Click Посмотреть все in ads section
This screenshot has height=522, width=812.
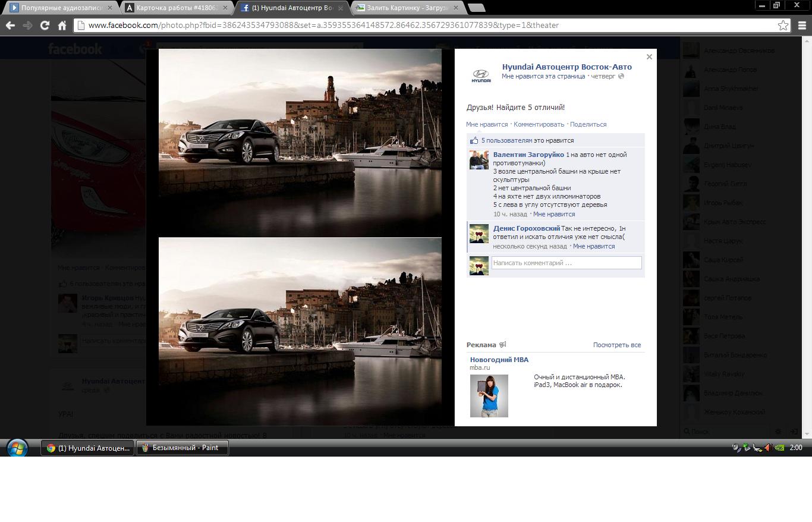point(616,345)
